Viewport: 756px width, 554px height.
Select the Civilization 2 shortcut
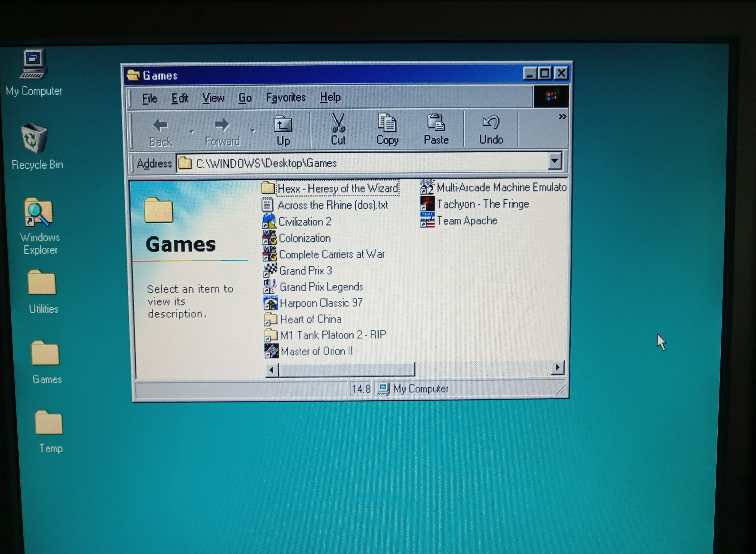pyautogui.click(x=304, y=222)
